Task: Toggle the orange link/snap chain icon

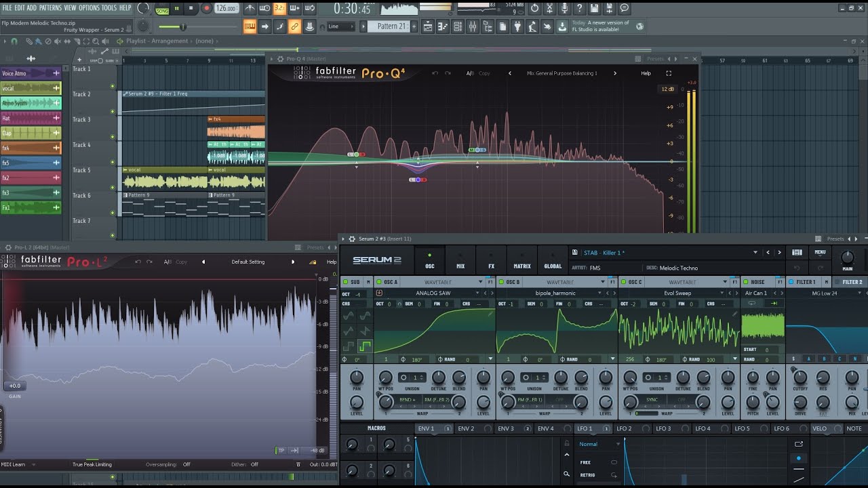Action: (x=294, y=26)
